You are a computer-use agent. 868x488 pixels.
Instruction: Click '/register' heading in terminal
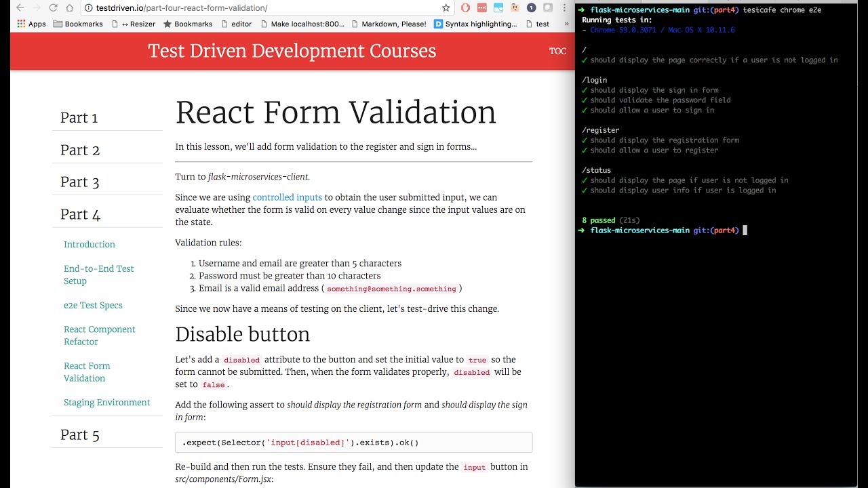point(600,130)
